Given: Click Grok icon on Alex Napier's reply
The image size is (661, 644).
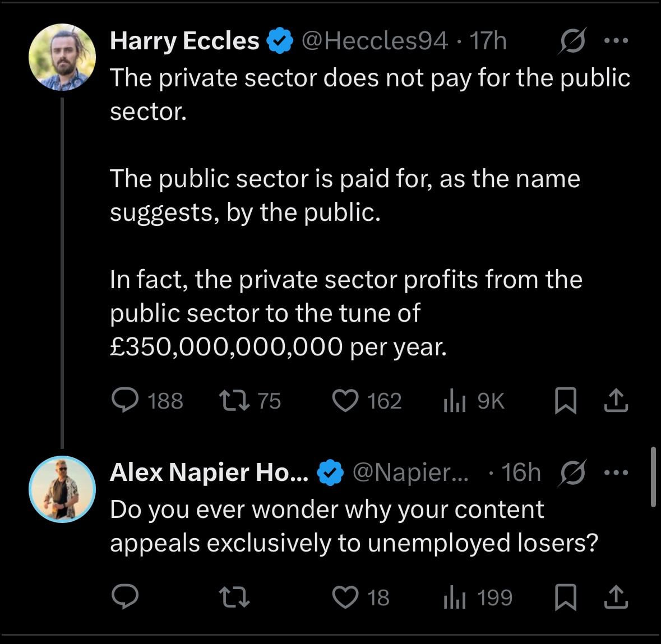Looking at the screenshot, I should pos(572,472).
